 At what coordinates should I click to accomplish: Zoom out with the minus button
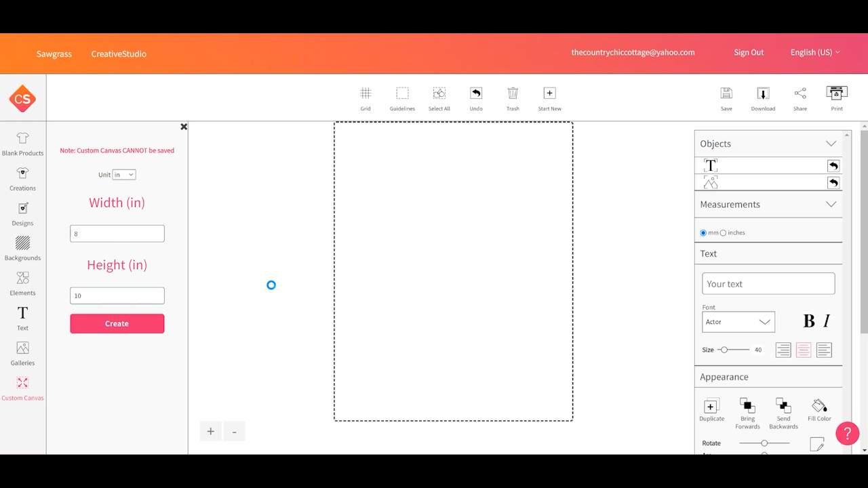point(235,431)
